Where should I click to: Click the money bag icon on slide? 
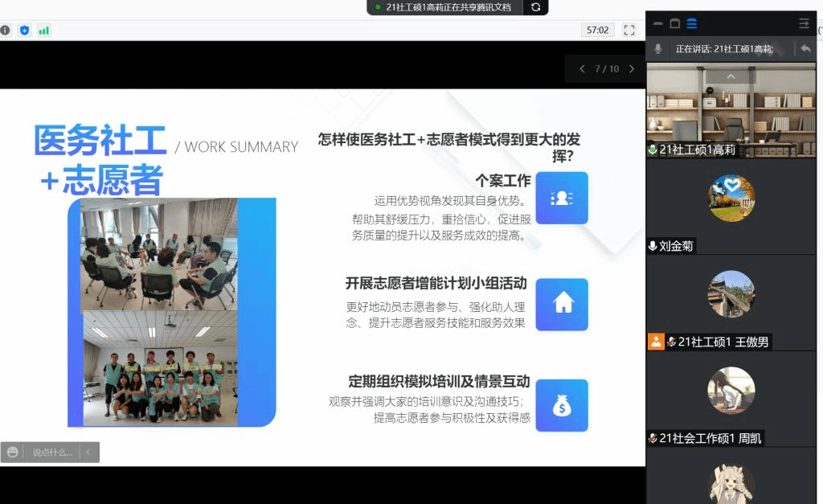pyautogui.click(x=562, y=406)
